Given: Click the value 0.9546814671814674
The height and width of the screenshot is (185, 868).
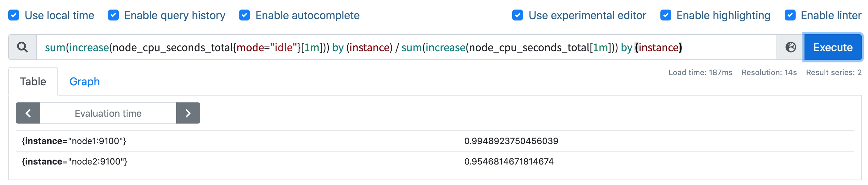Looking at the screenshot, I should [x=509, y=161].
